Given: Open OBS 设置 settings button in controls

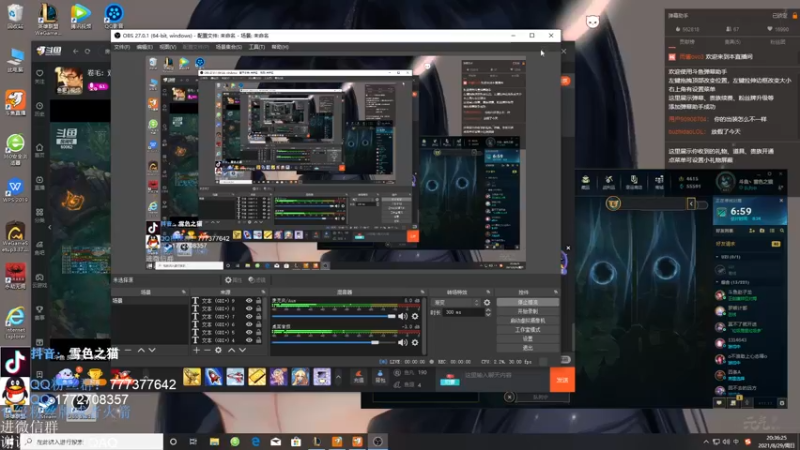Looking at the screenshot, I should point(528,339).
